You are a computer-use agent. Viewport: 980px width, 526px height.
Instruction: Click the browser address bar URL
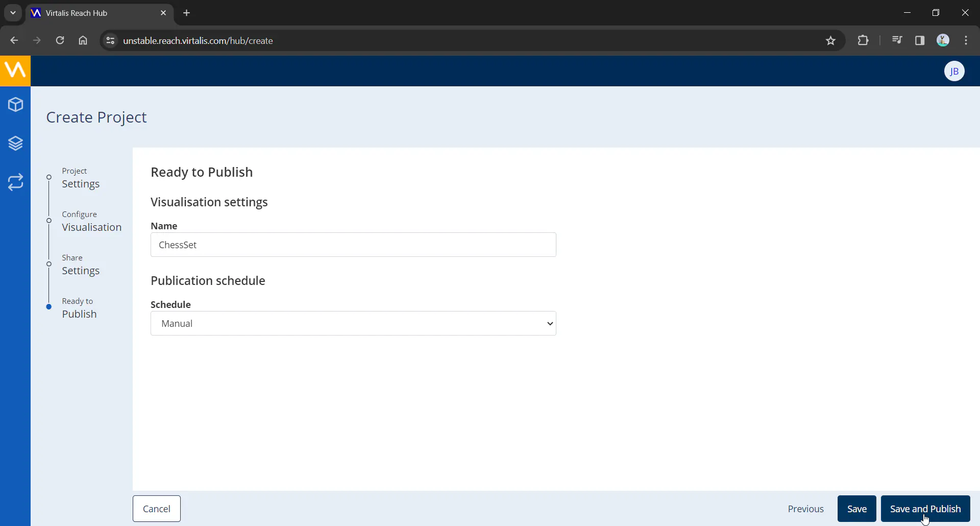pyautogui.click(x=198, y=40)
